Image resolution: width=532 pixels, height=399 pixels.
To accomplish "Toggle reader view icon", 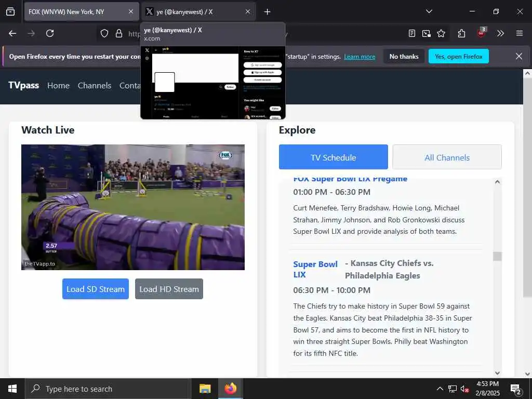I will click(x=411, y=33).
